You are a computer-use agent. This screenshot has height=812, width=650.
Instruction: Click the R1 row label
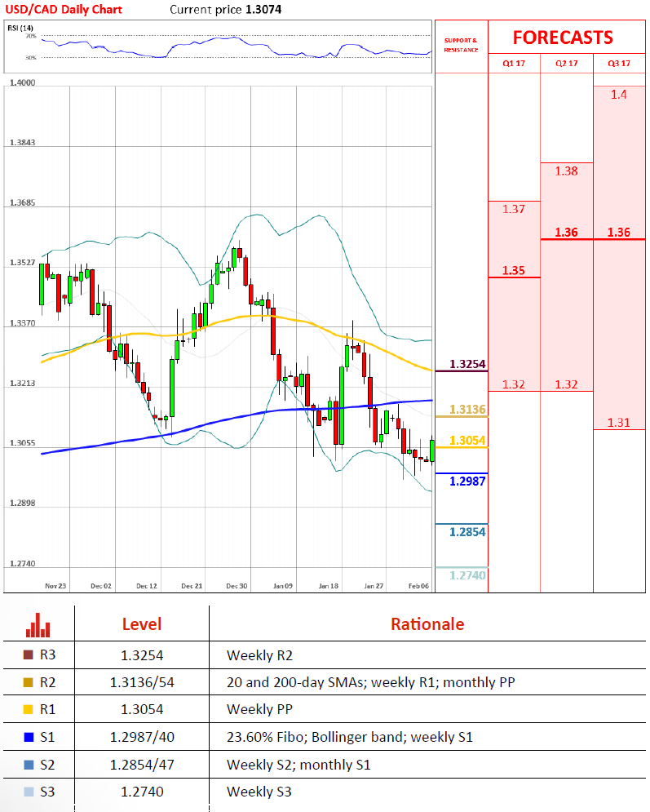tap(47, 709)
